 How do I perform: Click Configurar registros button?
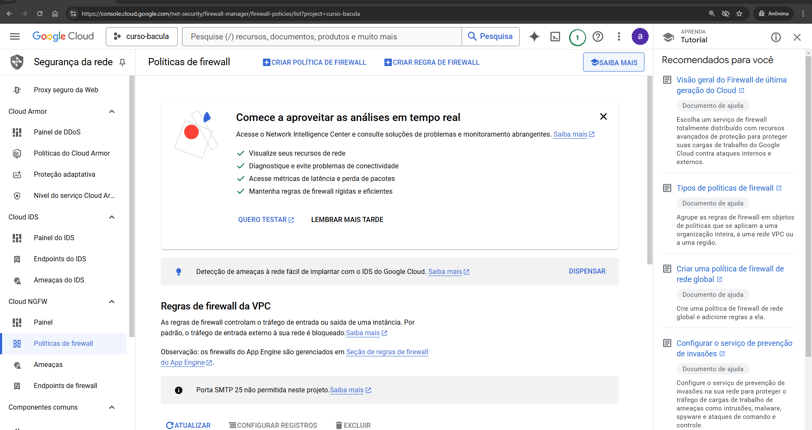[x=273, y=425]
